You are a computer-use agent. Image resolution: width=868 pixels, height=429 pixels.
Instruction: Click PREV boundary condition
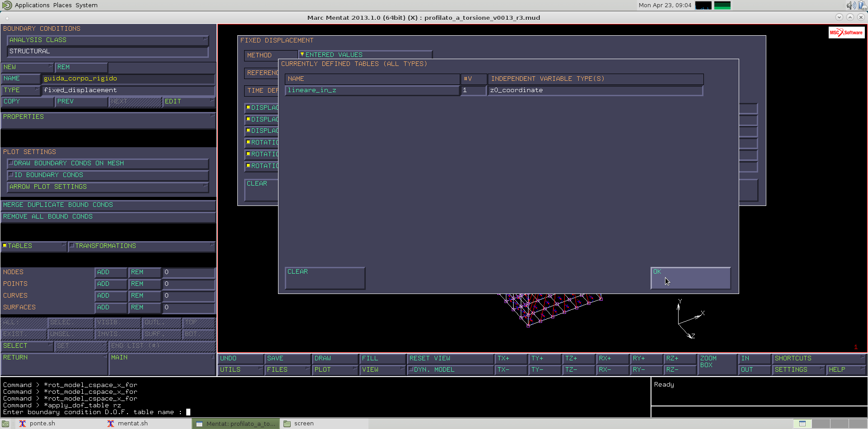pyautogui.click(x=81, y=102)
